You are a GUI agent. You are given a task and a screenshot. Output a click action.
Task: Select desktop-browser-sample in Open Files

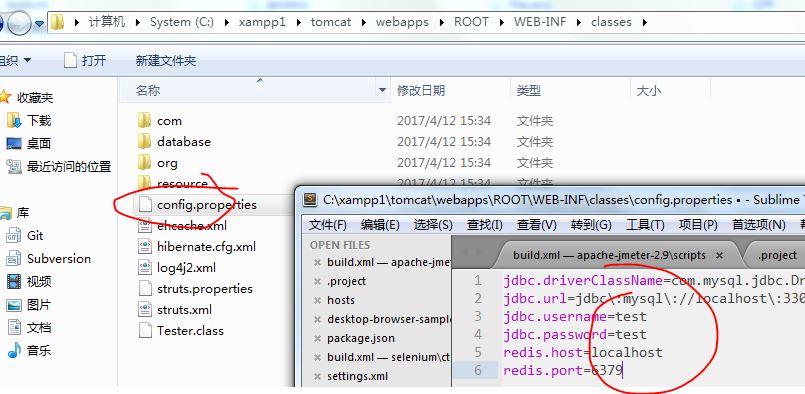[389, 320]
